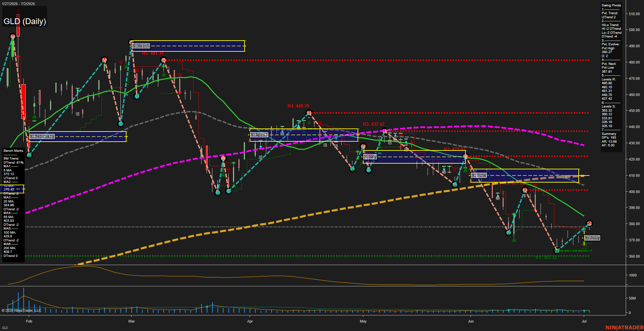This screenshot has height=331, width=644.
Task: Select the M:June monthly range label
Action: coord(479,175)
